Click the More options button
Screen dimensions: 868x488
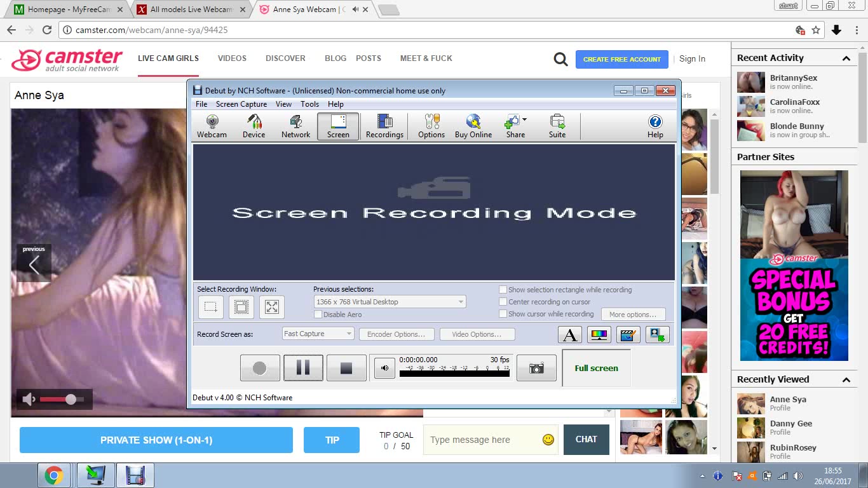click(632, 315)
